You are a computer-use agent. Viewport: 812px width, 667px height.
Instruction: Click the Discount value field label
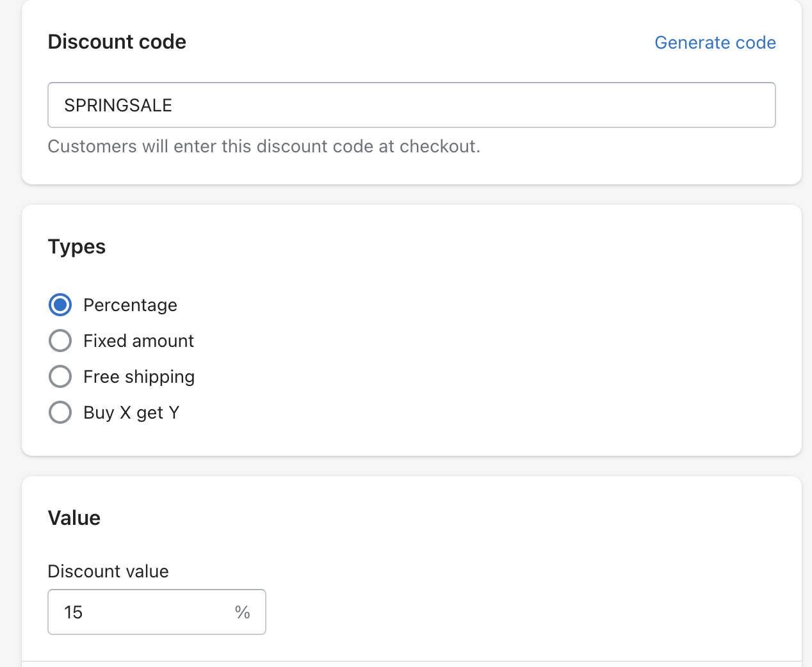[x=108, y=571]
